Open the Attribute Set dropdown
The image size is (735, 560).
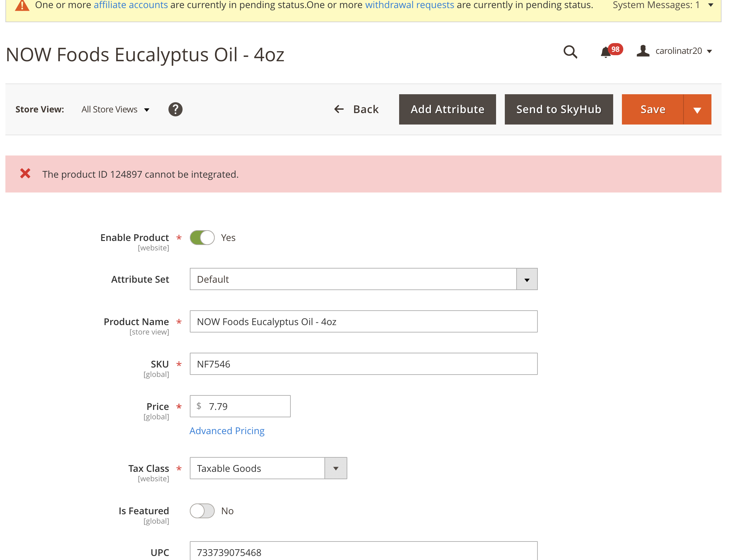(363, 279)
